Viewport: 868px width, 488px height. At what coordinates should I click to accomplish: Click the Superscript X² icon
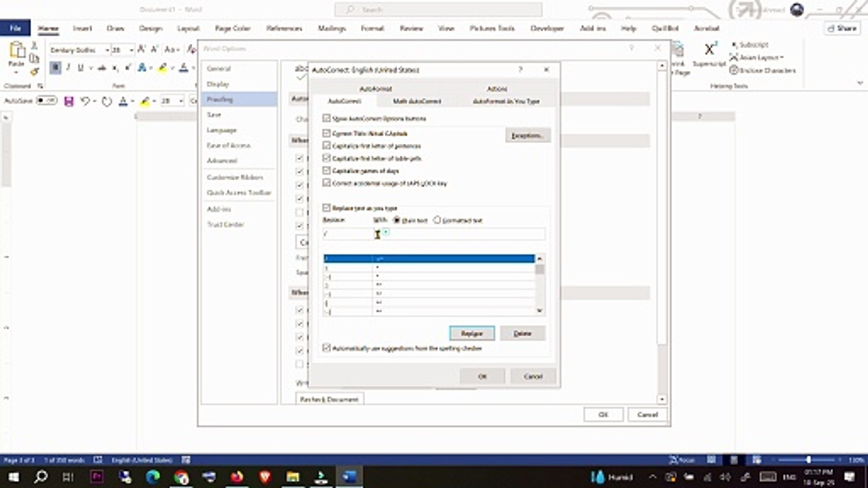coord(710,49)
